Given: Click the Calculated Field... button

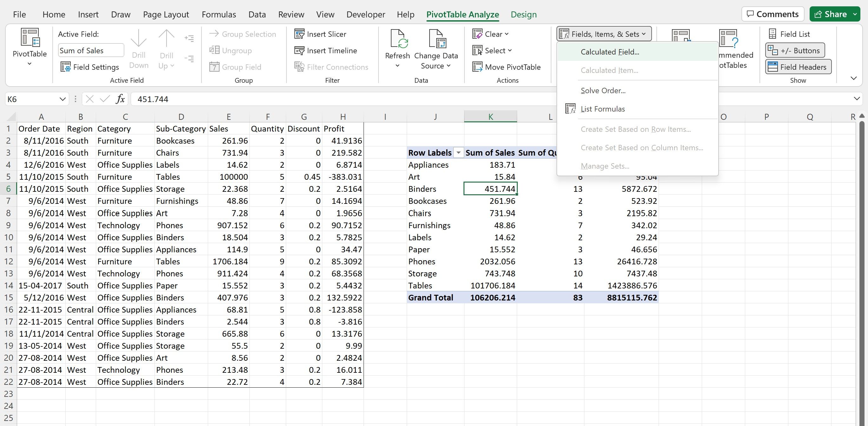Looking at the screenshot, I should [x=609, y=51].
